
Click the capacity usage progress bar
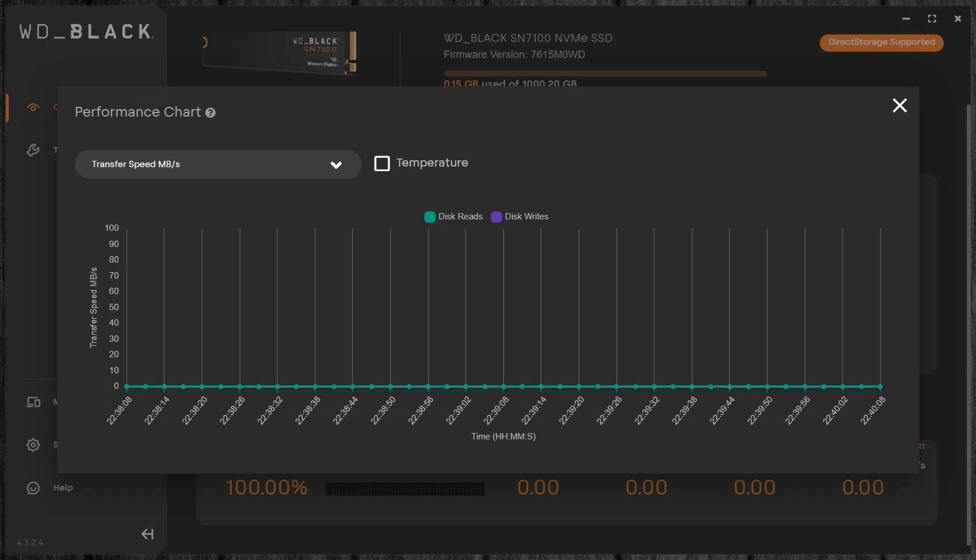tap(605, 74)
